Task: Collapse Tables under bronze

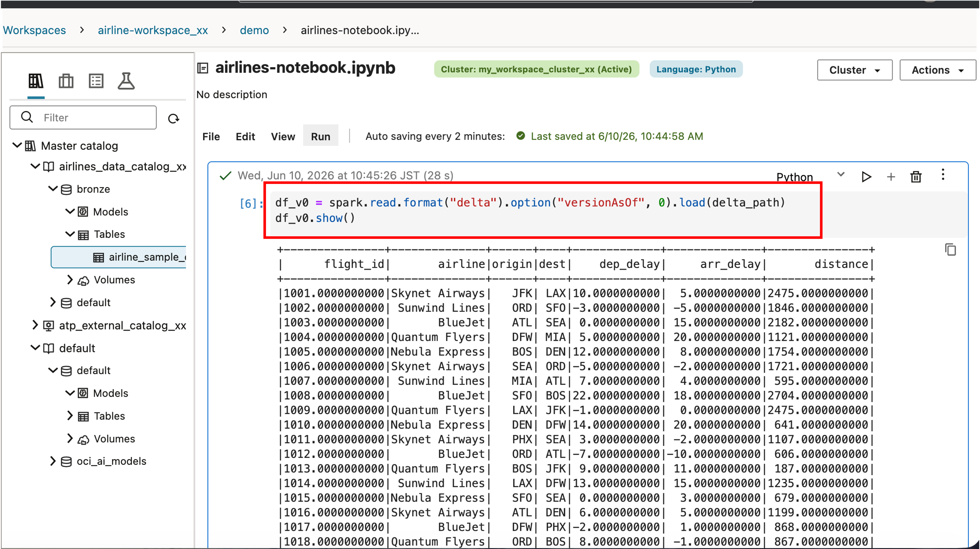Action: pyautogui.click(x=70, y=234)
